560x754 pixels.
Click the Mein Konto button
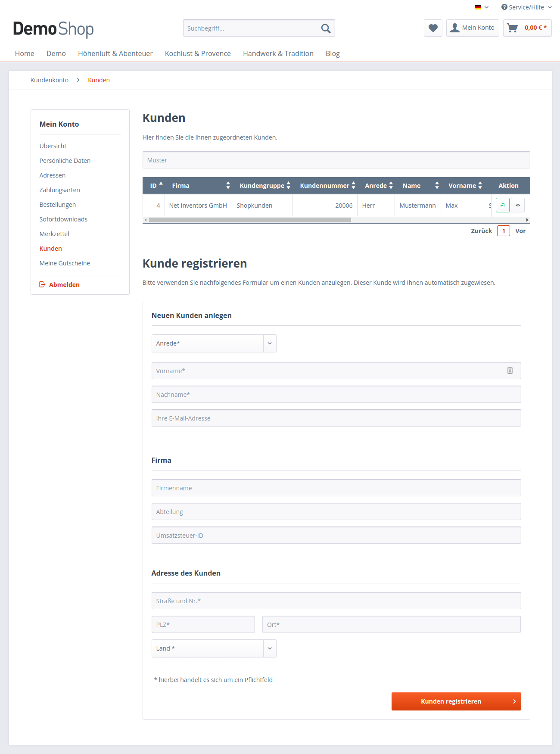click(x=473, y=28)
